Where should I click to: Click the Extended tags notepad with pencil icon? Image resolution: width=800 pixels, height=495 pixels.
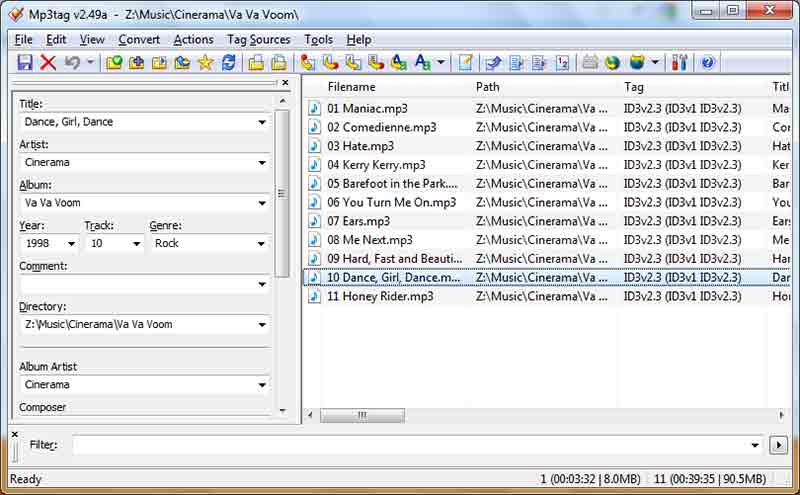(465, 62)
